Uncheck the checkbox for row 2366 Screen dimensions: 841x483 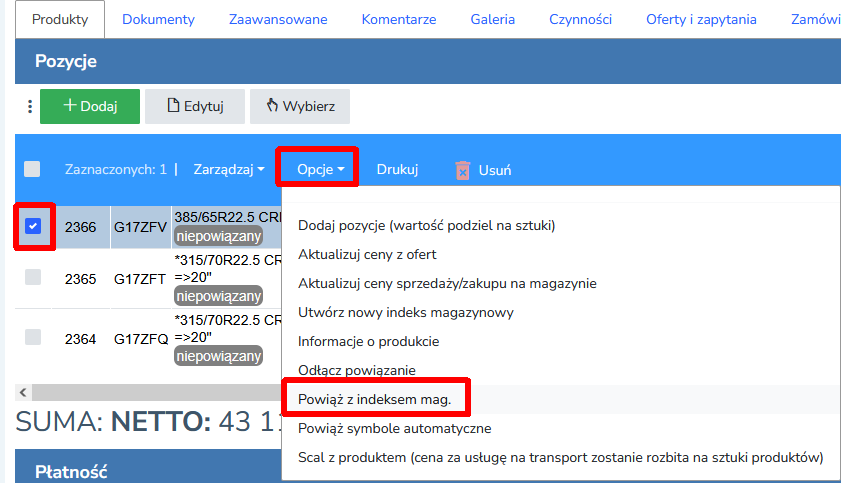click(33, 226)
